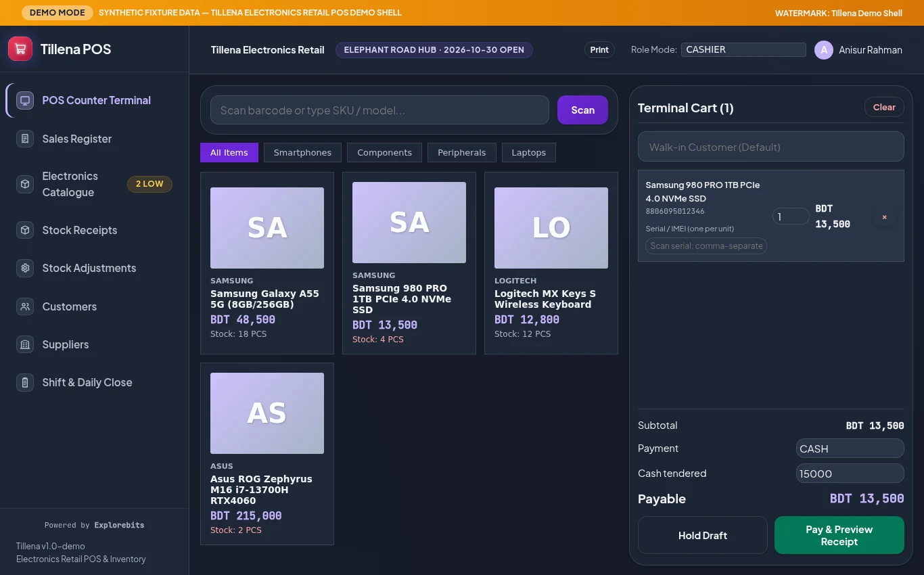
Task: Click the Shift & Daily Close clipboard icon
Action: 25,382
